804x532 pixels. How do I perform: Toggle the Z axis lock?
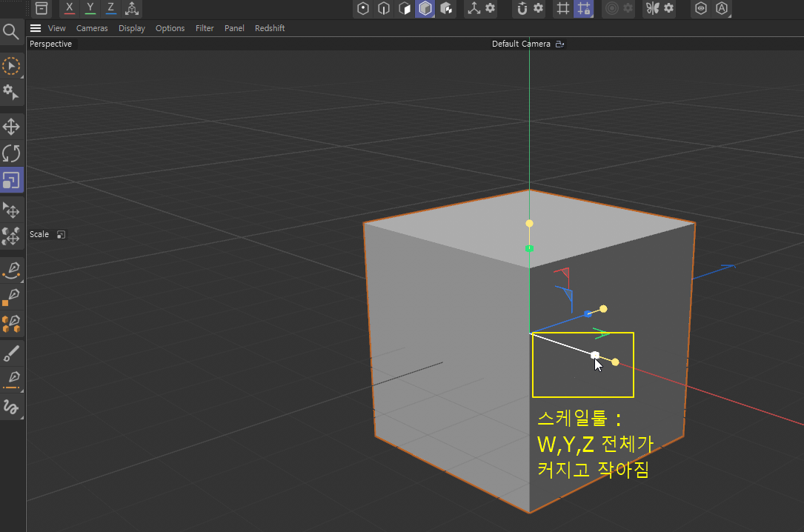(x=110, y=8)
